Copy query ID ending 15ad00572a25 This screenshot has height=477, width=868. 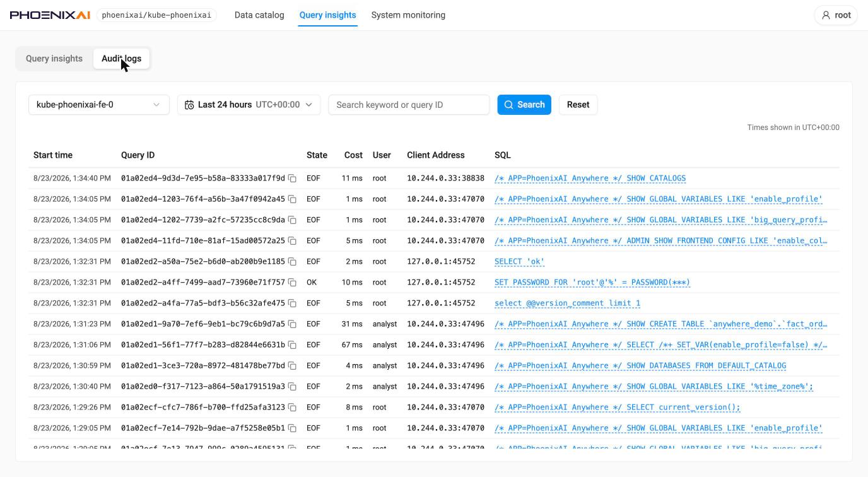tap(293, 241)
